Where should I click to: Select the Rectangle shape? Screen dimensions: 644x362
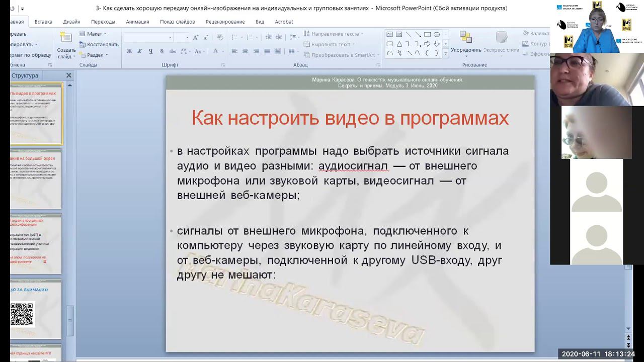click(x=427, y=34)
